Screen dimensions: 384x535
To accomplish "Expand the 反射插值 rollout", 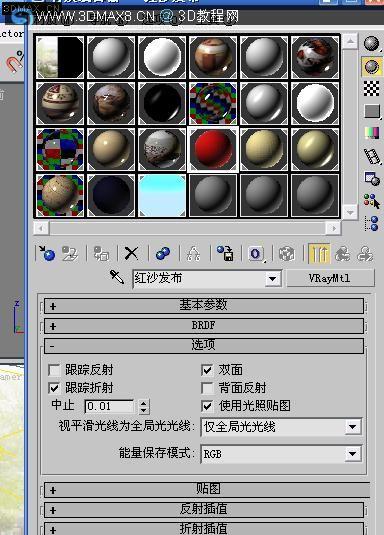I will pyautogui.click(x=203, y=509).
